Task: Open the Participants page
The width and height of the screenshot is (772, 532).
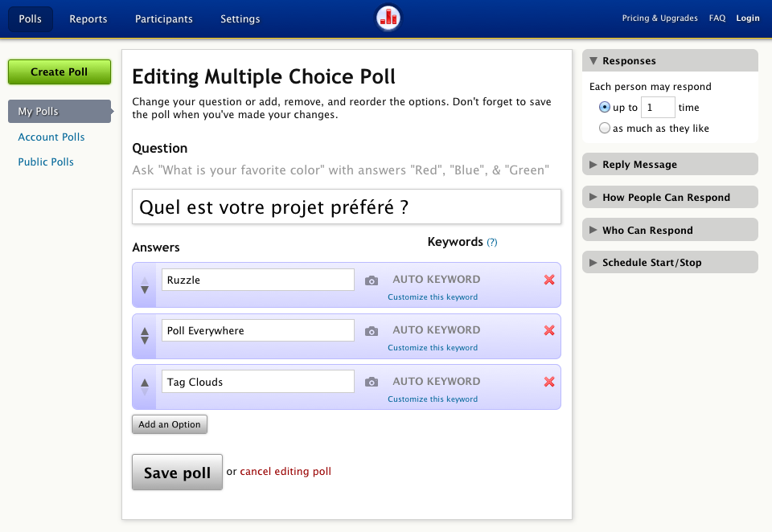Action: (x=163, y=18)
